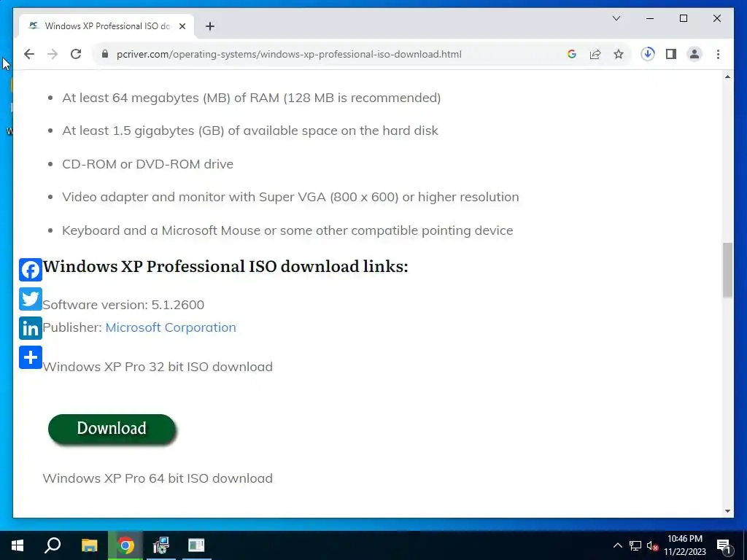The image size is (747, 560).
Task: Click the scrollbar up arrow
Action: [727, 77]
